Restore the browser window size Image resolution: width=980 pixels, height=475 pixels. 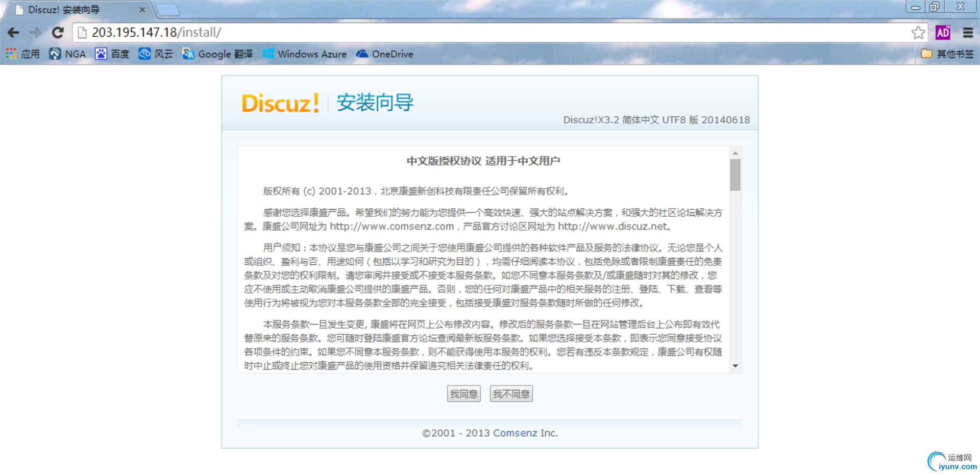(935, 7)
